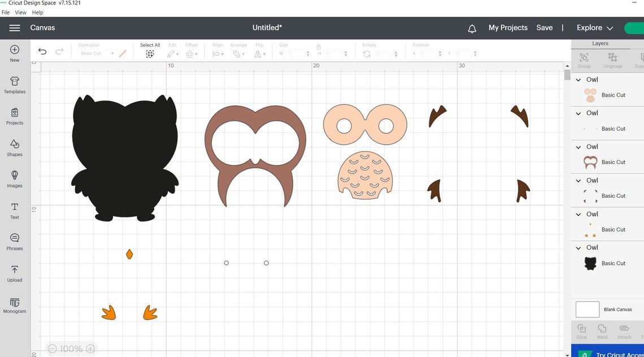Click the Slice icon below the Layers panel
This screenshot has width=644, height=357.
click(581, 330)
